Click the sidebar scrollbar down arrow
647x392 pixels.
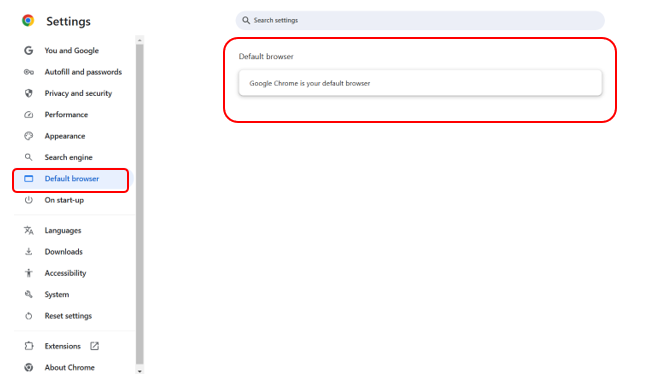(x=139, y=371)
